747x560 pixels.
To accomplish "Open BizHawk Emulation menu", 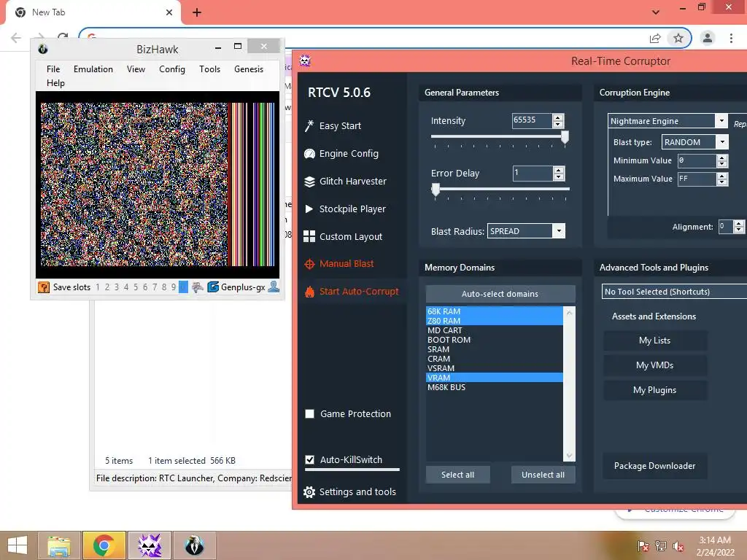I will coord(93,69).
